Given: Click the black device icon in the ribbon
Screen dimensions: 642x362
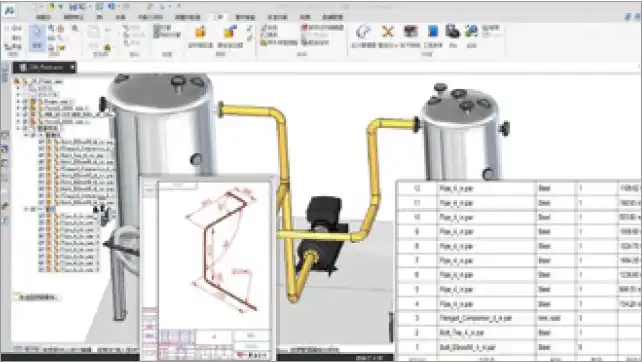Looking at the screenshot, I should 452,32.
